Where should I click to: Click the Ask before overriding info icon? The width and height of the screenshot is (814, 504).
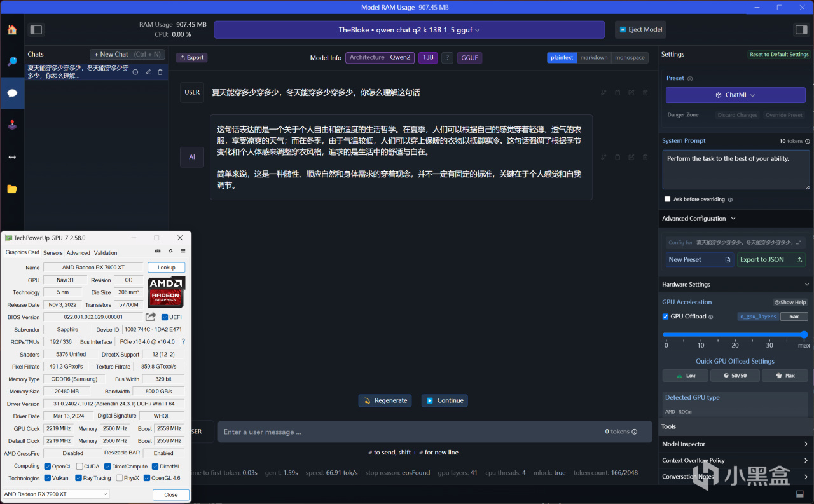pyautogui.click(x=730, y=200)
